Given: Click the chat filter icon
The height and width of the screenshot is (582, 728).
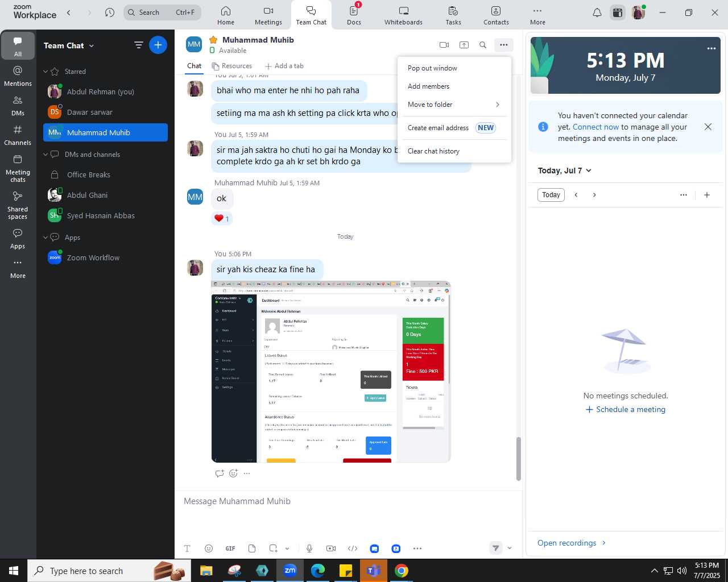Looking at the screenshot, I should [x=138, y=45].
